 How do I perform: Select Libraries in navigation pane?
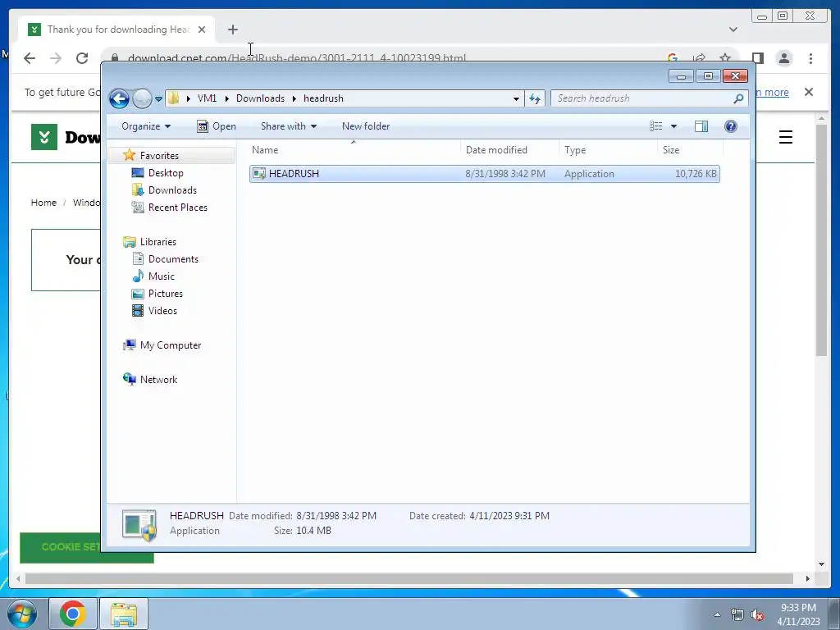tap(158, 242)
